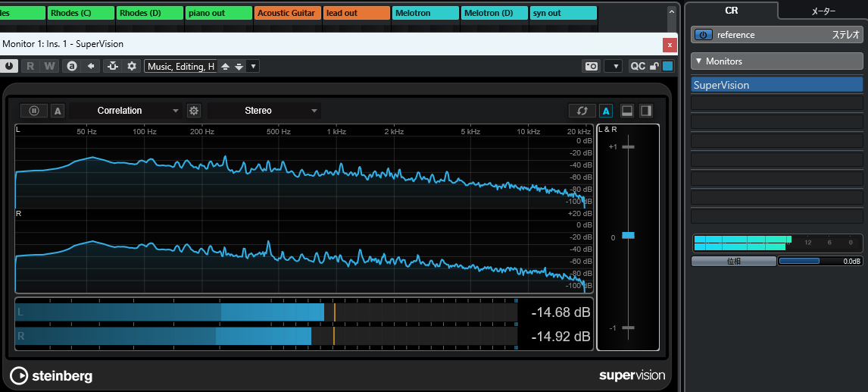Pause the SuperVision measurement

[34, 111]
